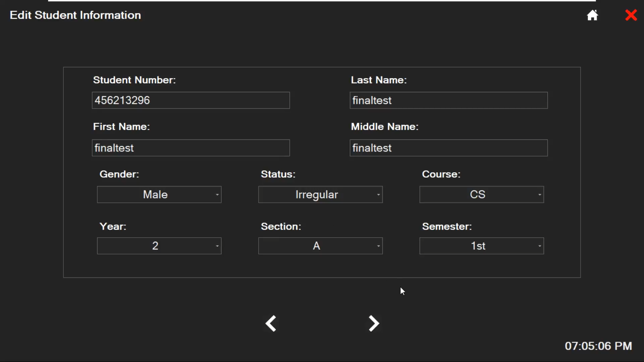Click the Student Number label
The height and width of the screenshot is (362, 644).
click(x=134, y=80)
